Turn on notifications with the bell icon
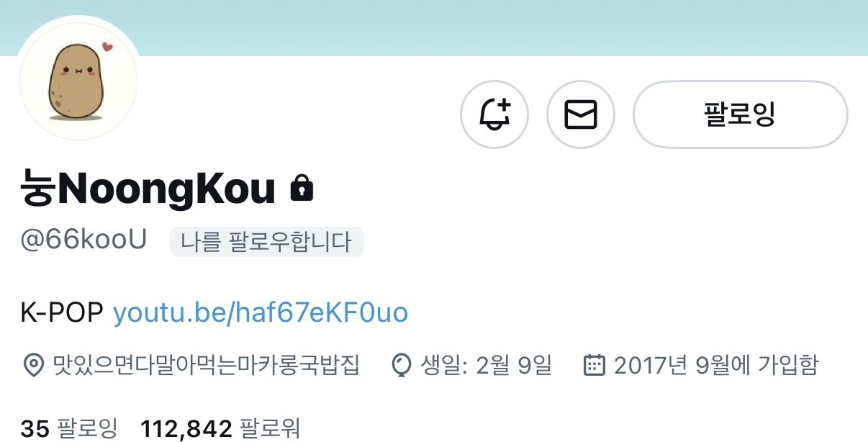The width and height of the screenshot is (868, 442). click(494, 114)
